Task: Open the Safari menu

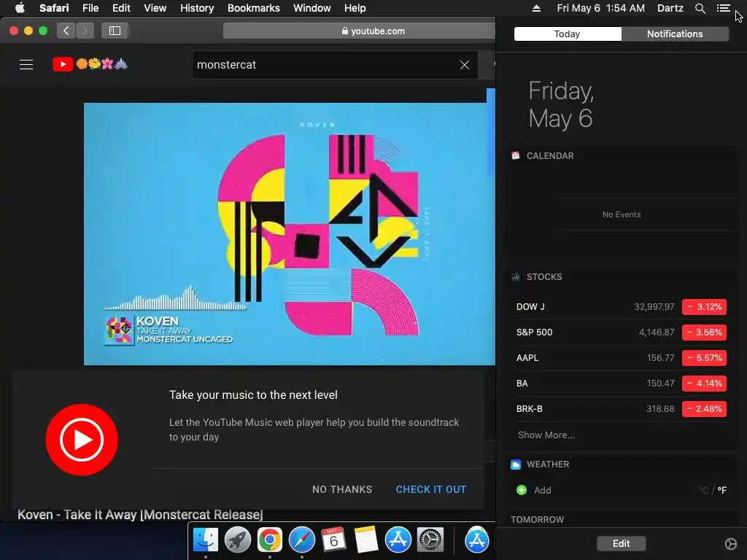Action: pos(54,8)
